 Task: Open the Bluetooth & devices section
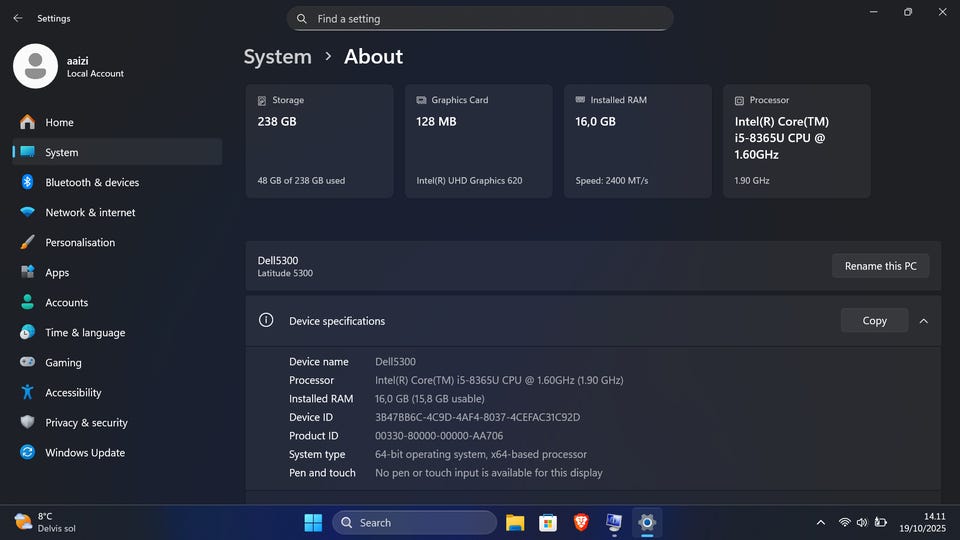point(92,183)
